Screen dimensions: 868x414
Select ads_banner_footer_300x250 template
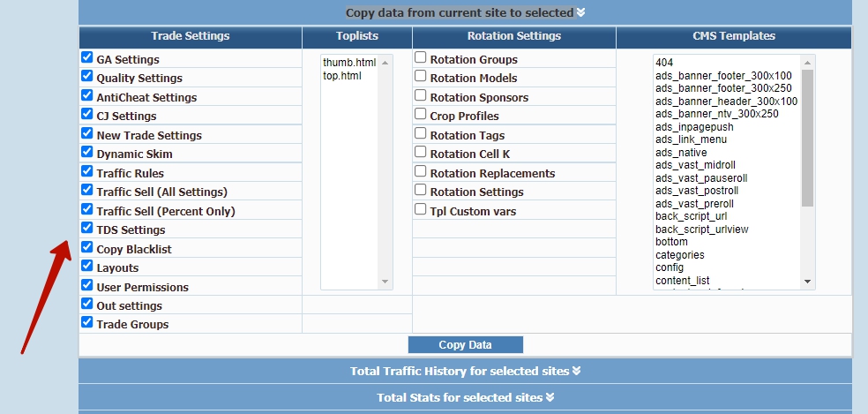click(x=727, y=88)
